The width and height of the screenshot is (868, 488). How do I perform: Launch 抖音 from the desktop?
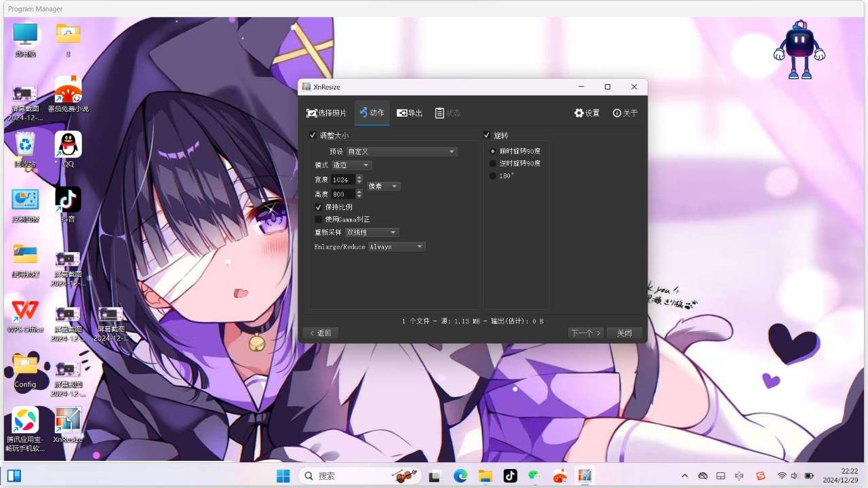pos(68,205)
